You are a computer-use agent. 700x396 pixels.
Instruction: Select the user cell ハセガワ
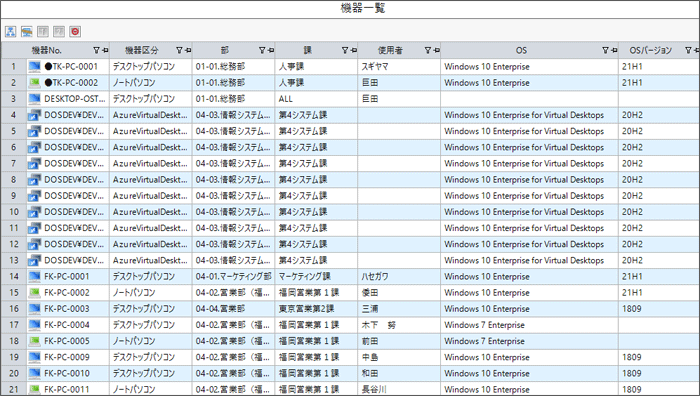click(x=399, y=276)
